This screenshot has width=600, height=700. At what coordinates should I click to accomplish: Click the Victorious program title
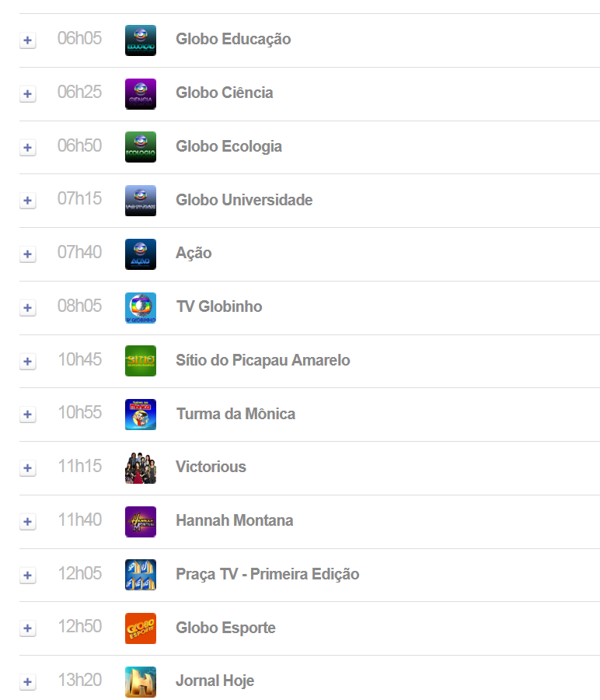[x=211, y=467]
